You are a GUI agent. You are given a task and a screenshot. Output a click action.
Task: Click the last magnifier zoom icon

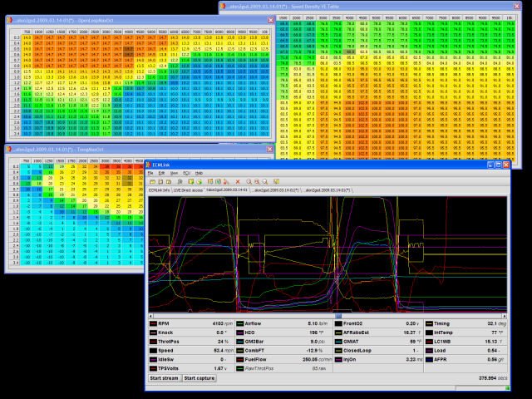264,181
